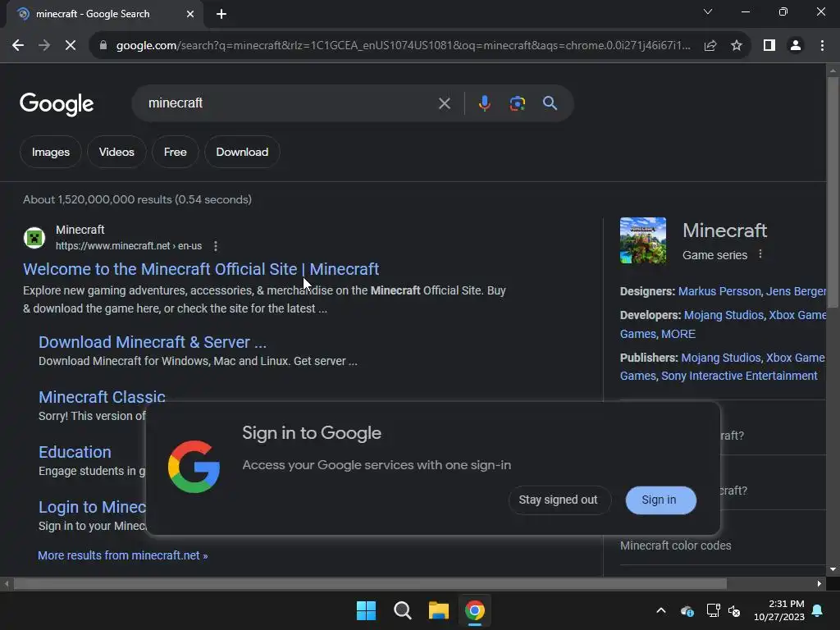This screenshot has width=840, height=630.
Task: Click the Chrome taskbar icon
Action: pos(475,610)
